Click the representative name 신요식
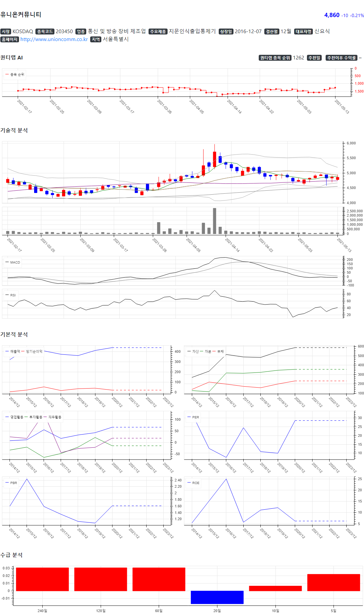This screenshot has width=364, height=616. pos(322,31)
